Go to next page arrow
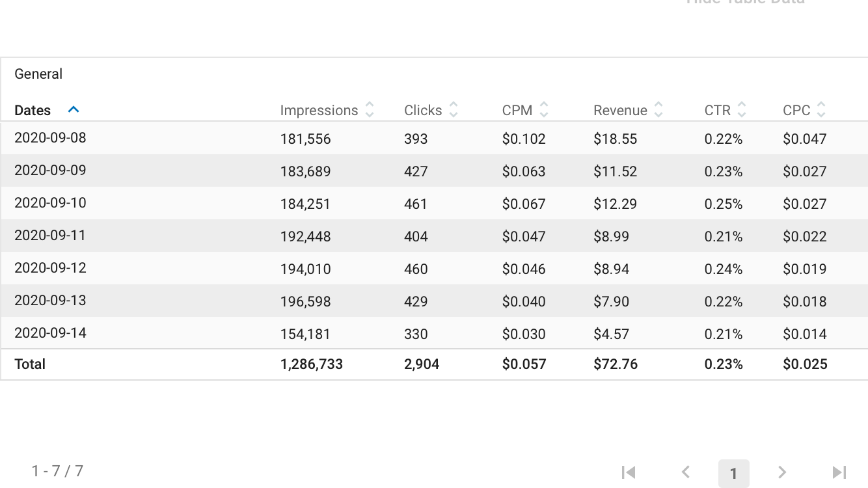Screen dimensions: 868x488 [782, 472]
